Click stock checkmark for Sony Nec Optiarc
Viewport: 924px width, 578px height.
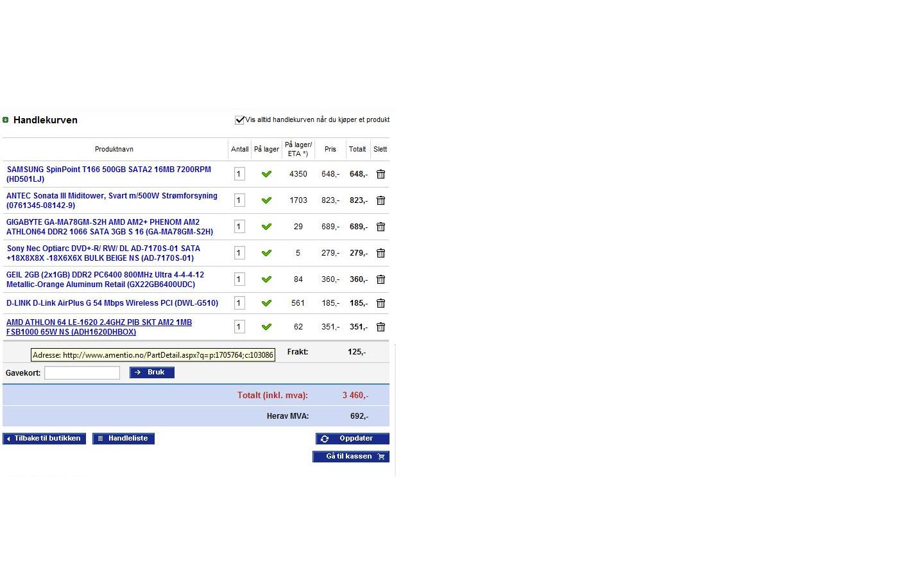coord(266,253)
